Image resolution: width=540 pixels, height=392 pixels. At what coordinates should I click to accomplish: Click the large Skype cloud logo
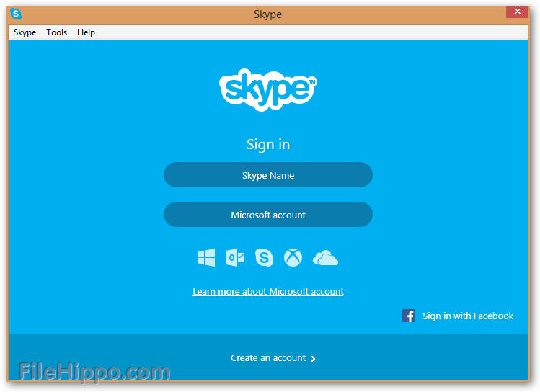[268, 89]
